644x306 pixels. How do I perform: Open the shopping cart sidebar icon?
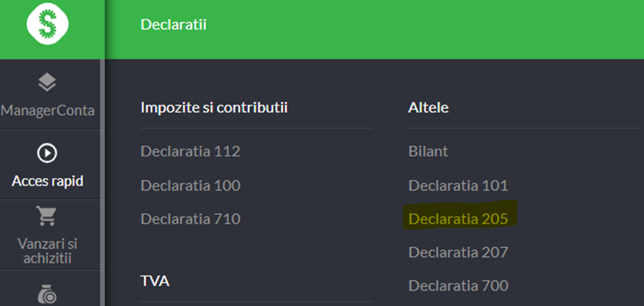46,215
